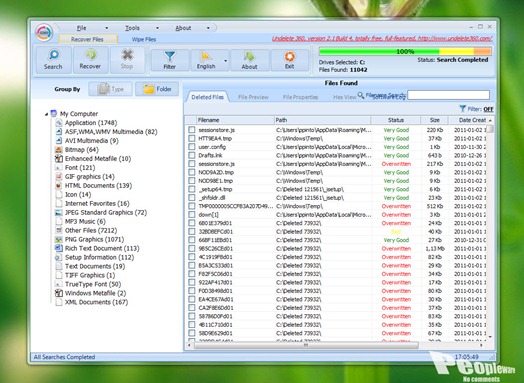This screenshot has width=524, height=383.
Task: Open the File menu dropdown arrow
Action: (x=107, y=28)
